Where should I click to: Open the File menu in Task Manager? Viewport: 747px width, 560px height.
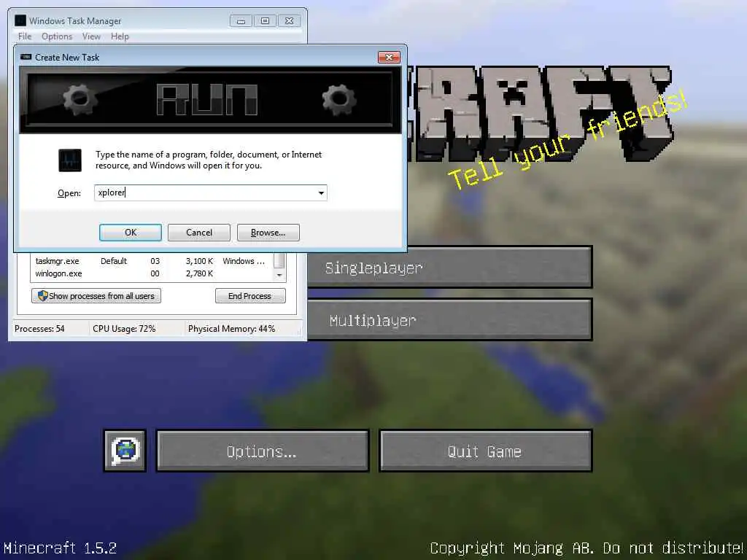(x=25, y=36)
